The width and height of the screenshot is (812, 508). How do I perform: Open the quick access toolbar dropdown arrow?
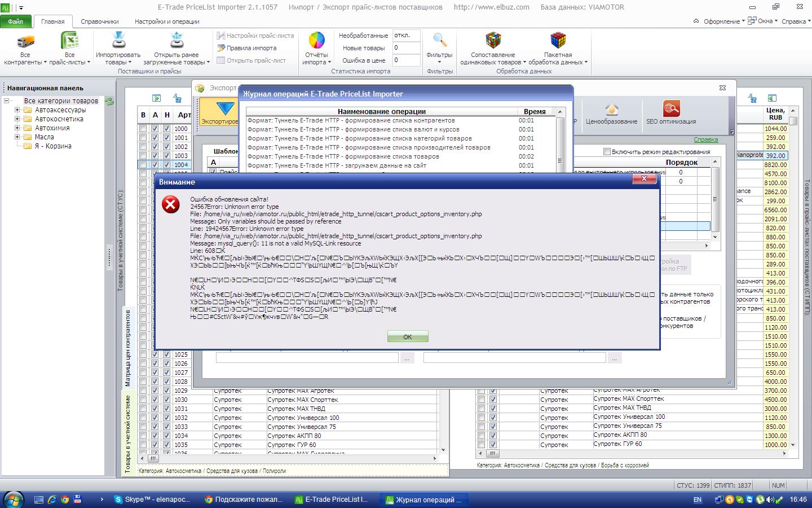(21, 8)
